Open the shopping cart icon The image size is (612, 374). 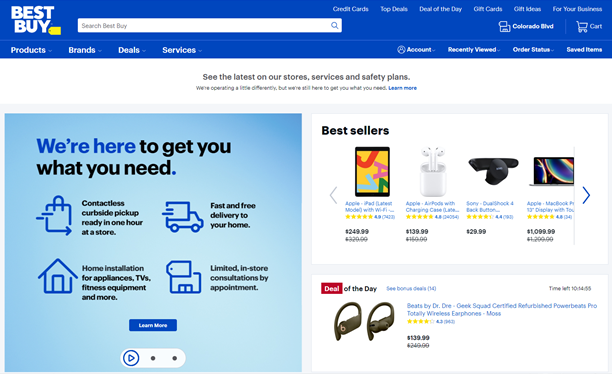pos(582,27)
